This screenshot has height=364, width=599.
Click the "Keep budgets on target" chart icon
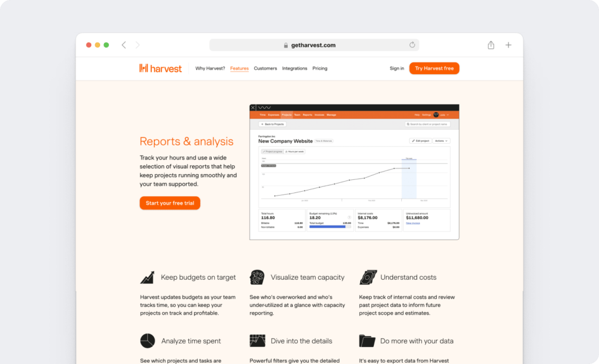click(x=146, y=277)
